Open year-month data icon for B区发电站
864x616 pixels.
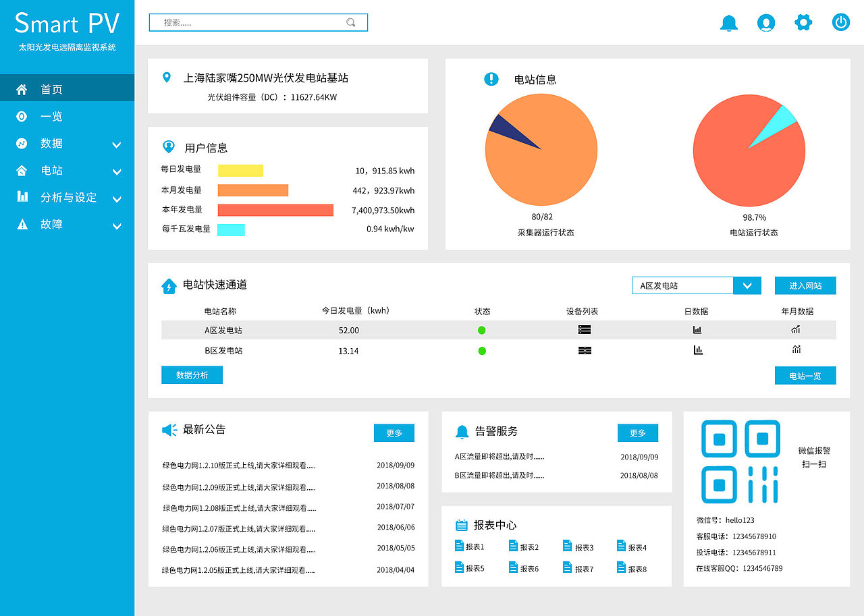tap(796, 349)
